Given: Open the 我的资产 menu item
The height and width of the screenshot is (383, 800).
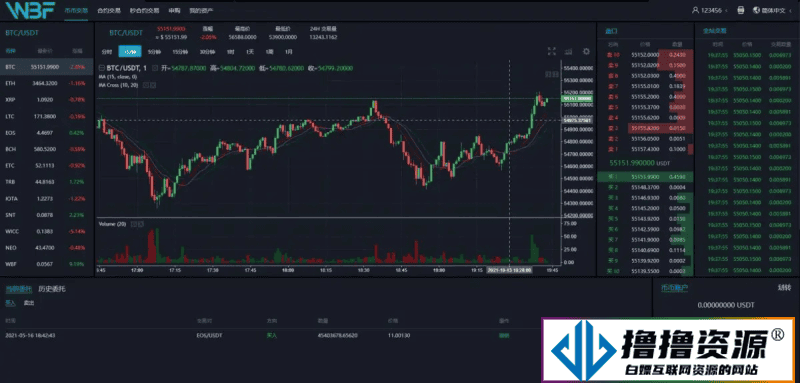Looking at the screenshot, I should pos(201,10).
